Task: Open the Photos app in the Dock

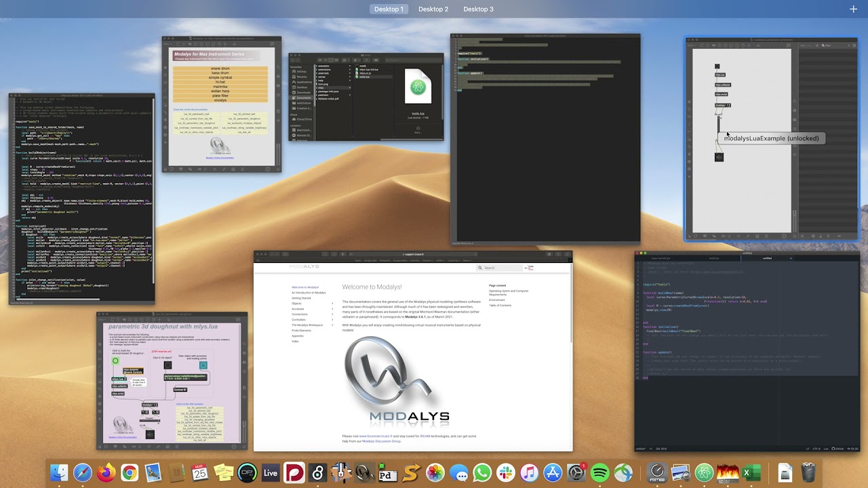Action: click(435, 472)
